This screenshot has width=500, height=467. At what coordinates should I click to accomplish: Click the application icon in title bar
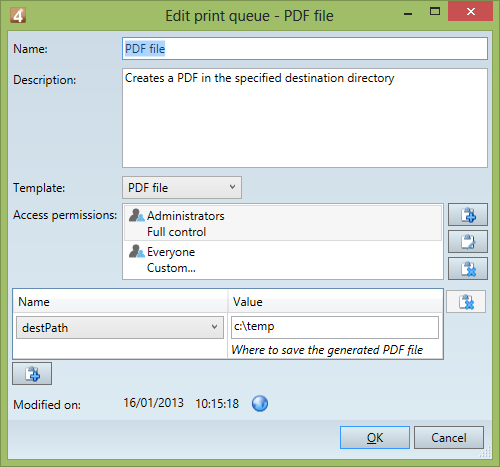coord(18,15)
